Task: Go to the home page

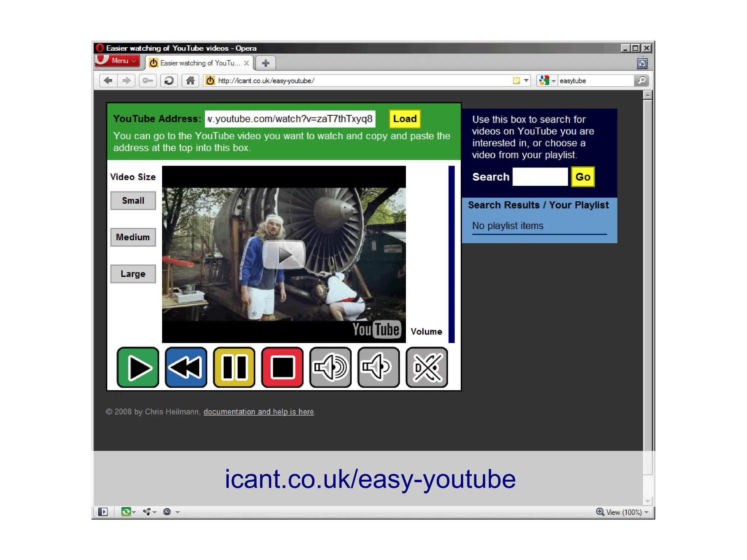Action: pos(190,81)
